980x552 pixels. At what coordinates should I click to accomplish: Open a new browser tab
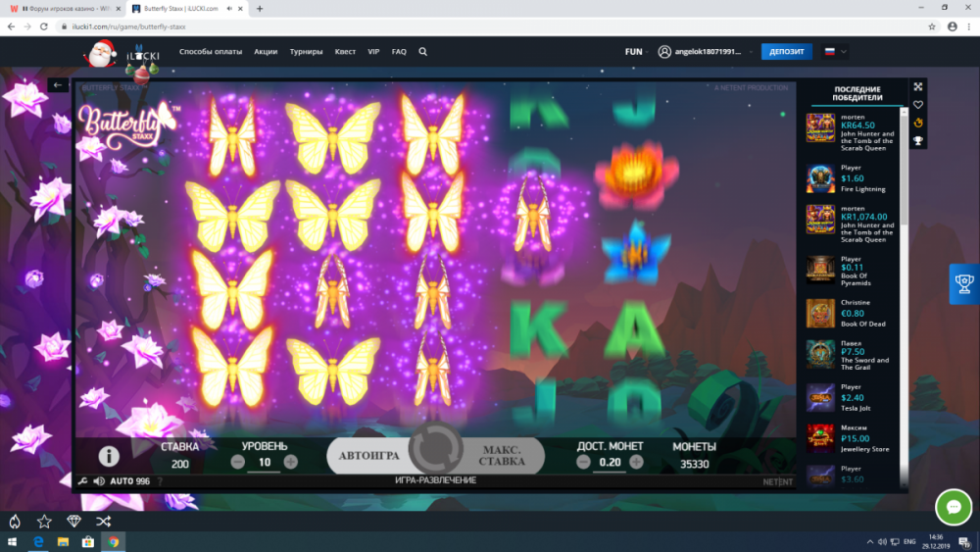(260, 9)
